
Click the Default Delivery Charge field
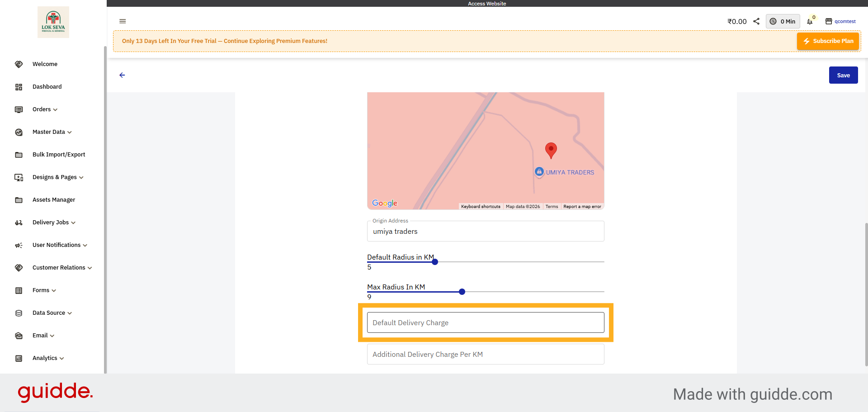pyautogui.click(x=485, y=322)
